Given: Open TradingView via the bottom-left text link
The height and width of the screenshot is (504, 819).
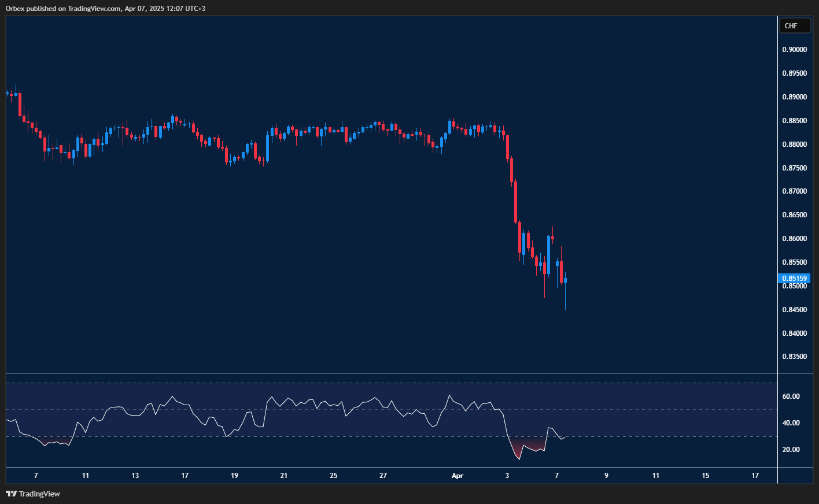Looking at the screenshot, I should [39, 494].
